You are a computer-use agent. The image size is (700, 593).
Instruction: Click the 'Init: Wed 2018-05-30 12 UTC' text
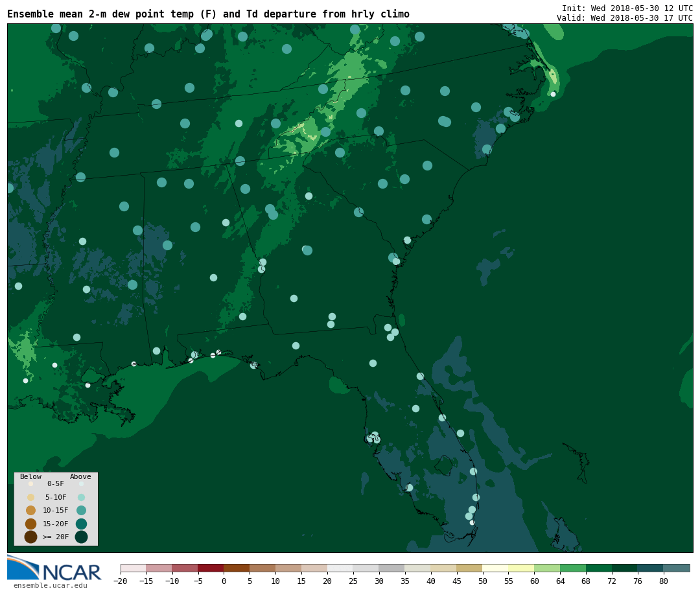(x=627, y=8)
